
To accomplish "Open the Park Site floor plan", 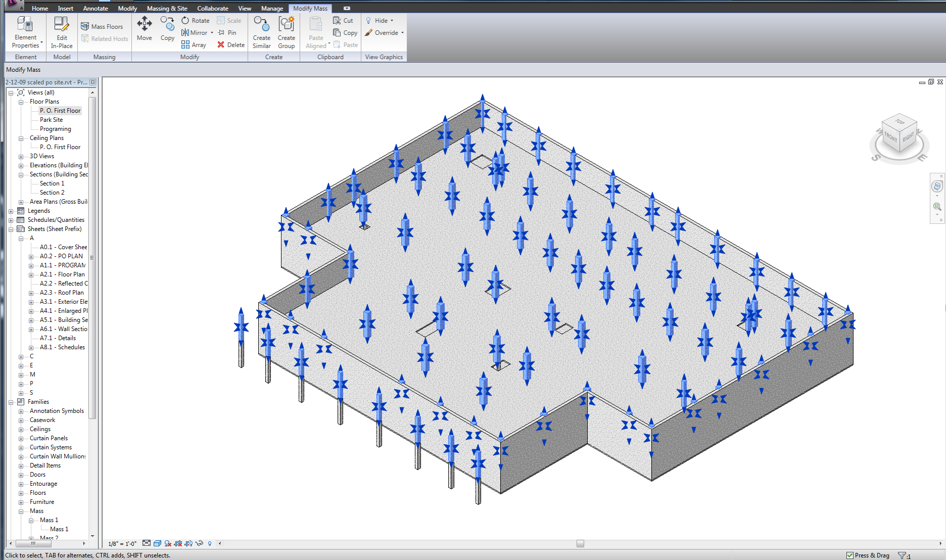I will [51, 120].
